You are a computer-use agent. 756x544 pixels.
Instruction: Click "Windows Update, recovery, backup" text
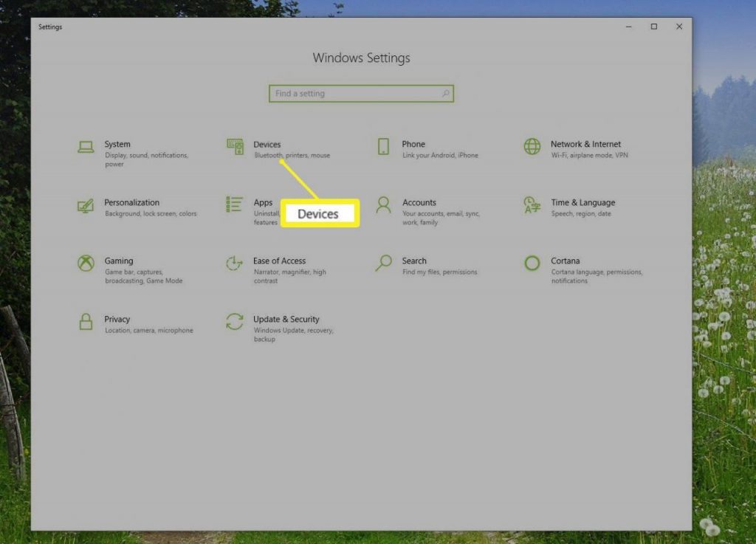pyautogui.click(x=293, y=334)
